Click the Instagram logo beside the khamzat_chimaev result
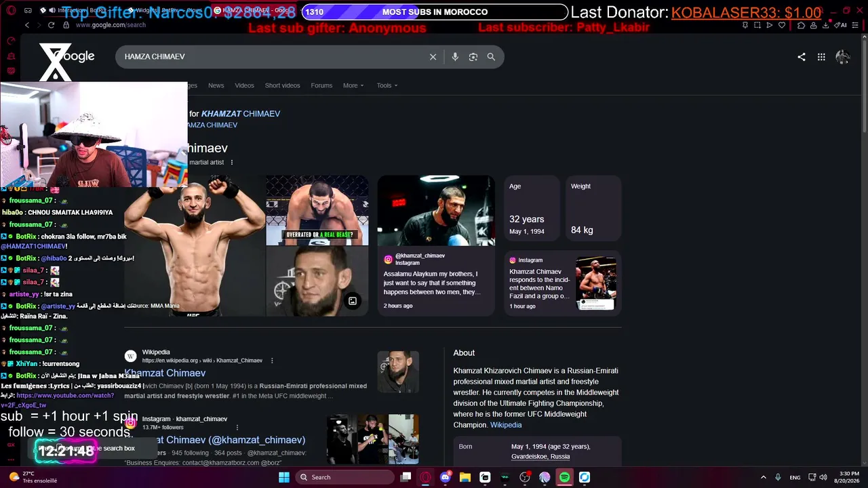 click(130, 423)
